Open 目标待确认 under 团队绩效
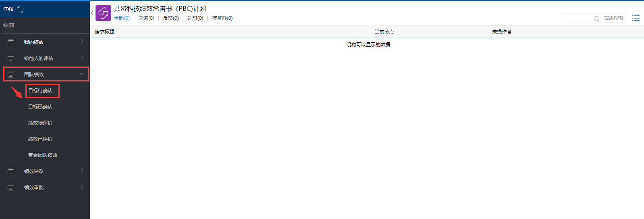The width and height of the screenshot is (644, 219). (40, 91)
